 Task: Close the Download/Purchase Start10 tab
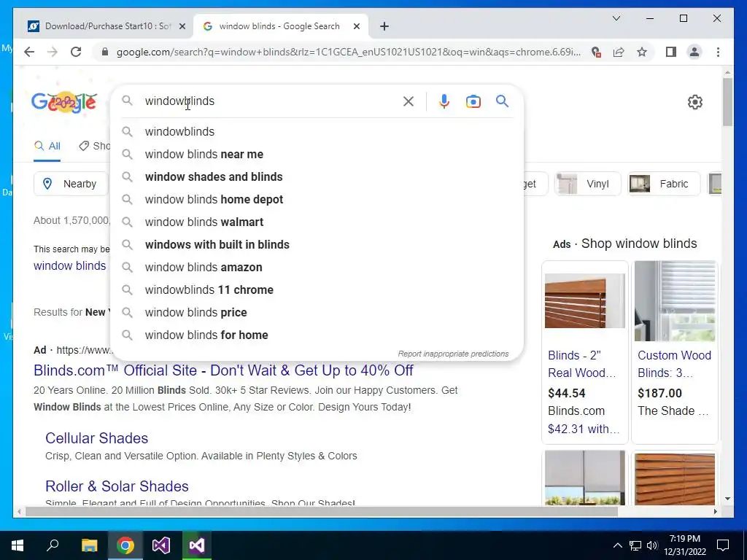(x=182, y=26)
